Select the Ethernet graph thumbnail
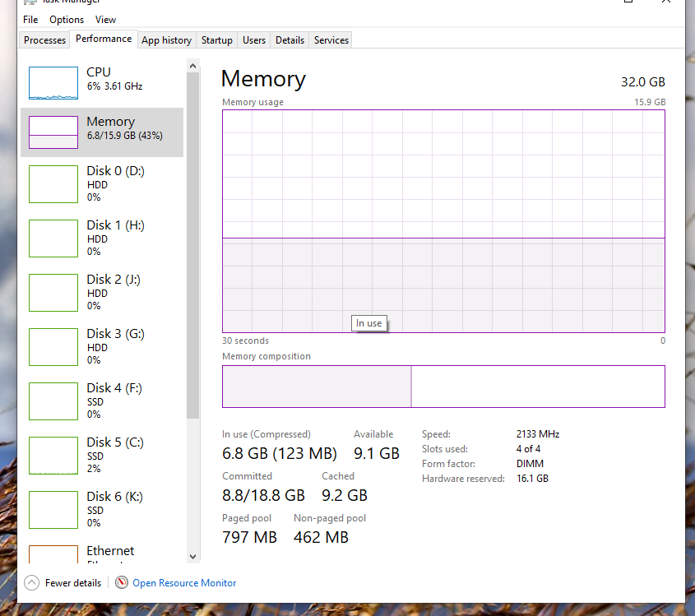695x616 pixels. coord(53,554)
